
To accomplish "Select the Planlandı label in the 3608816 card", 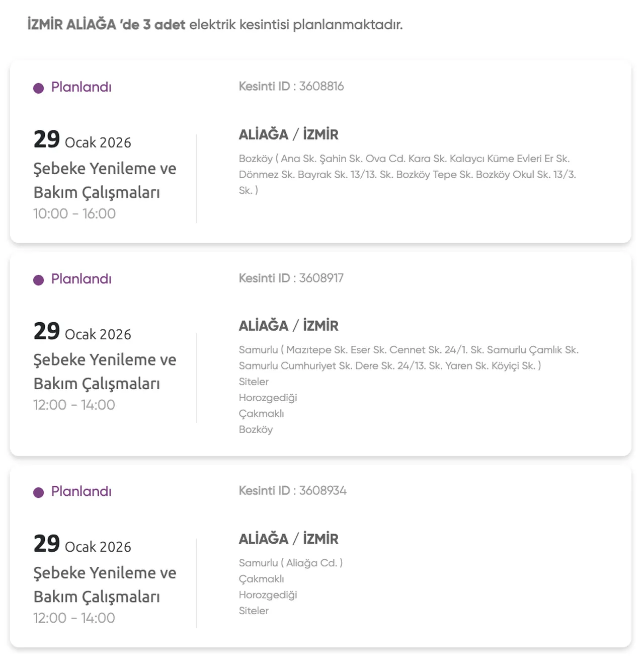I will tap(81, 87).
